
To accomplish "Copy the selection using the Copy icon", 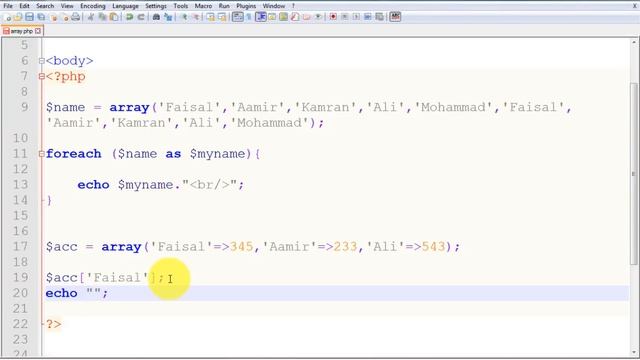I will click(x=102, y=17).
